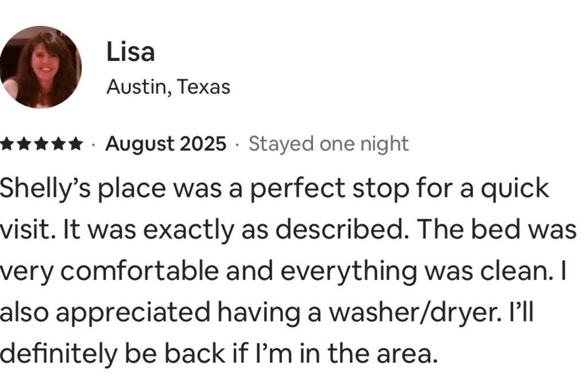The width and height of the screenshot is (588, 392).
Task: Click the first star of the rating
Action: tap(8, 144)
